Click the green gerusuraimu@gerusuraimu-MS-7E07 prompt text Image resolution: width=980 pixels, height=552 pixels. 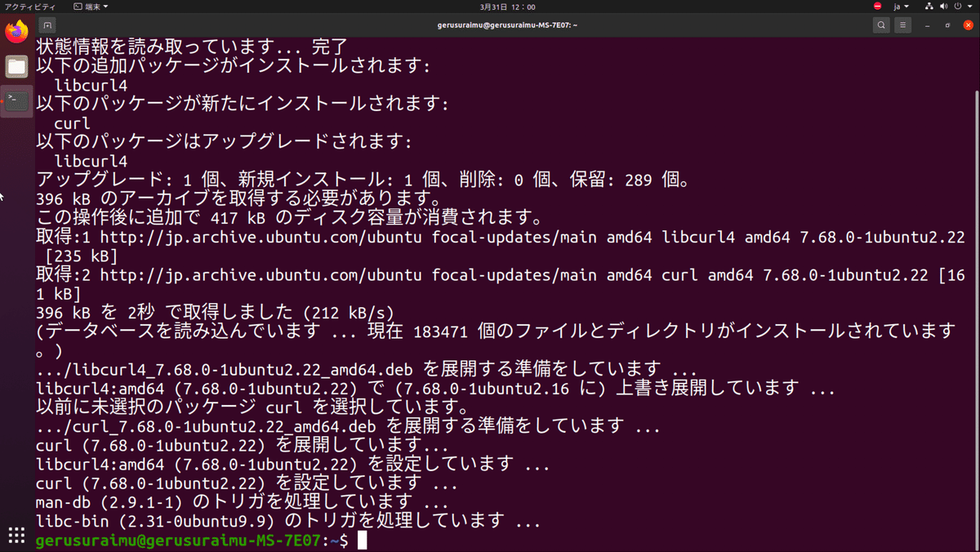click(180, 541)
